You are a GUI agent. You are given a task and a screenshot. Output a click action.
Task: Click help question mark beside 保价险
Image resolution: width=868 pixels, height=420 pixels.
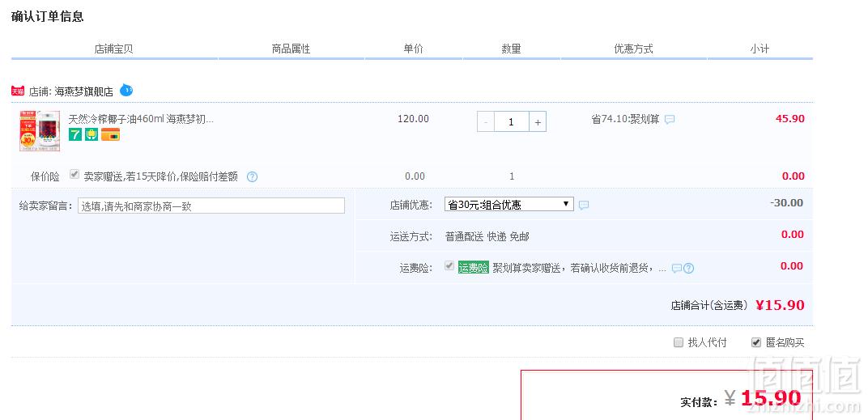(x=252, y=177)
